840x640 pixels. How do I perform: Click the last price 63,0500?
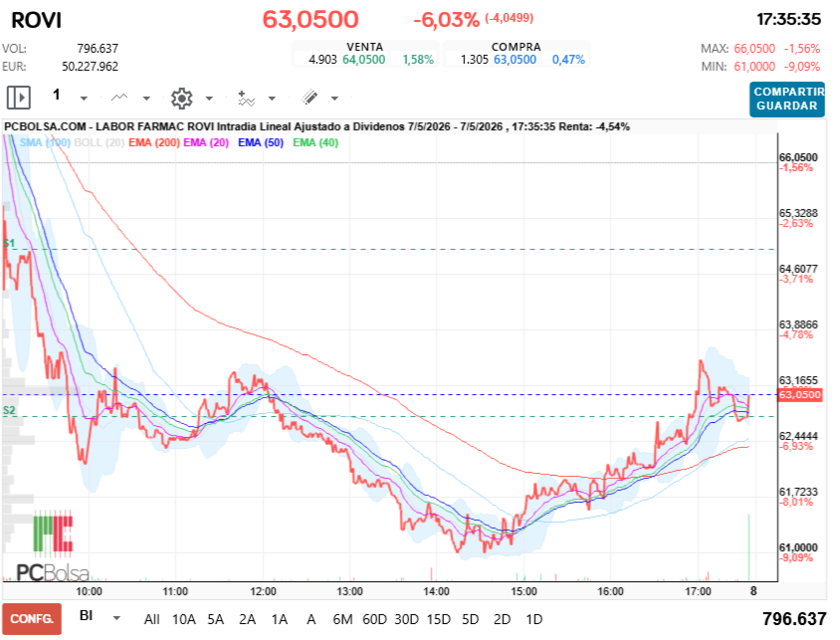click(311, 20)
